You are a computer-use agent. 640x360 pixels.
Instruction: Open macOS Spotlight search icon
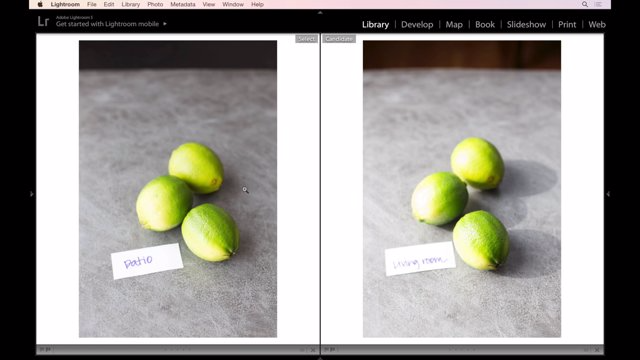584,4
